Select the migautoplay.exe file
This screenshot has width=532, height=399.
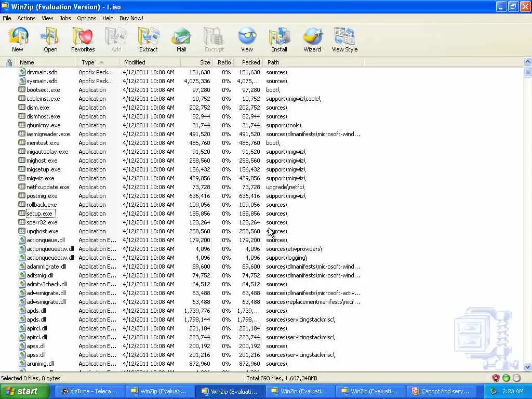click(x=47, y=152)
